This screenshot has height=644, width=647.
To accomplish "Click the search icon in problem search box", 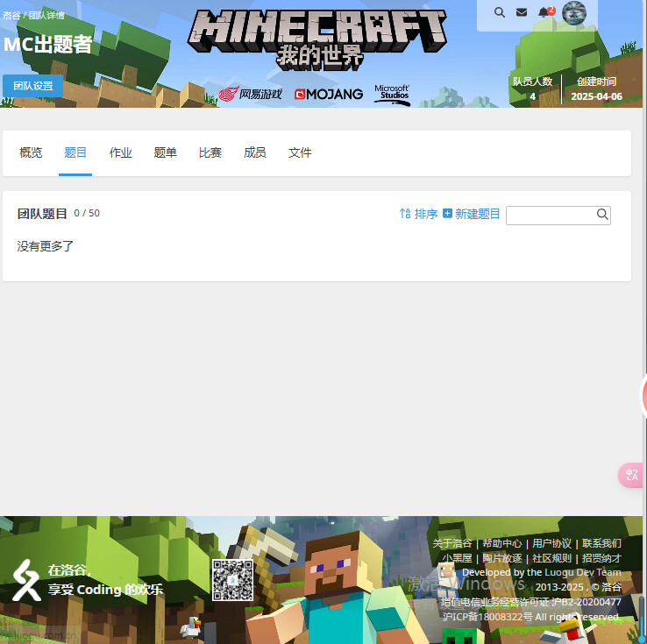I will point(602,215).
